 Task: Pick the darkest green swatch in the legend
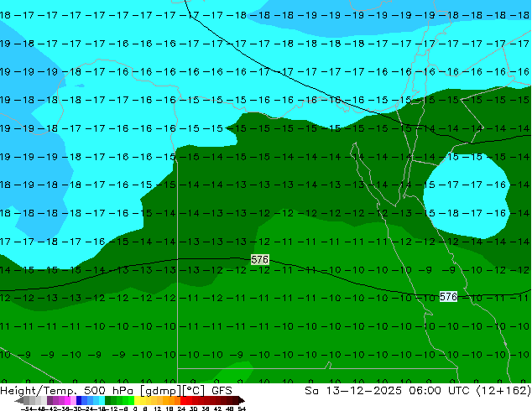pyautogui.click(x=108, y=400)
